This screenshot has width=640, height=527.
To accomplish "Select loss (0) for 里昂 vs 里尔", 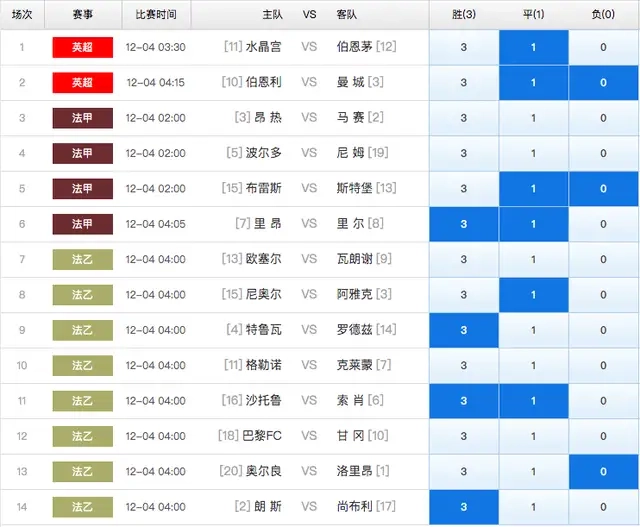I will click(603, 224).
